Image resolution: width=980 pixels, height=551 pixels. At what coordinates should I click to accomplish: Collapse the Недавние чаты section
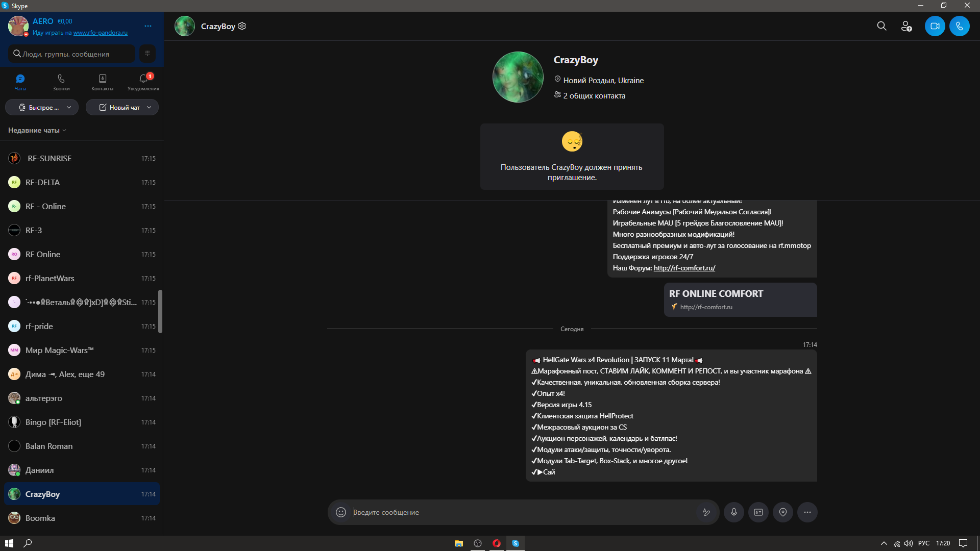pyautogui.click(x=37, y=130)
